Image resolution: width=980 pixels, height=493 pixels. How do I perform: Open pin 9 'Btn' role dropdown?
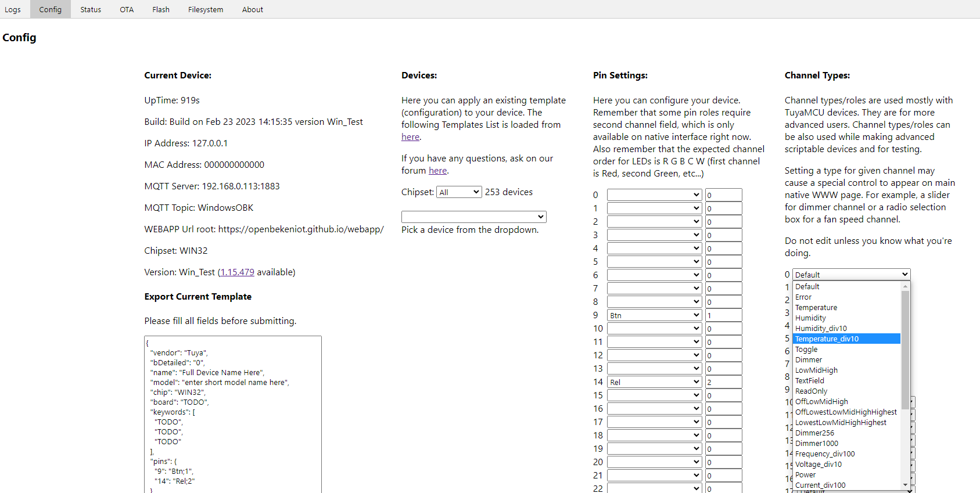pos(655,315)
